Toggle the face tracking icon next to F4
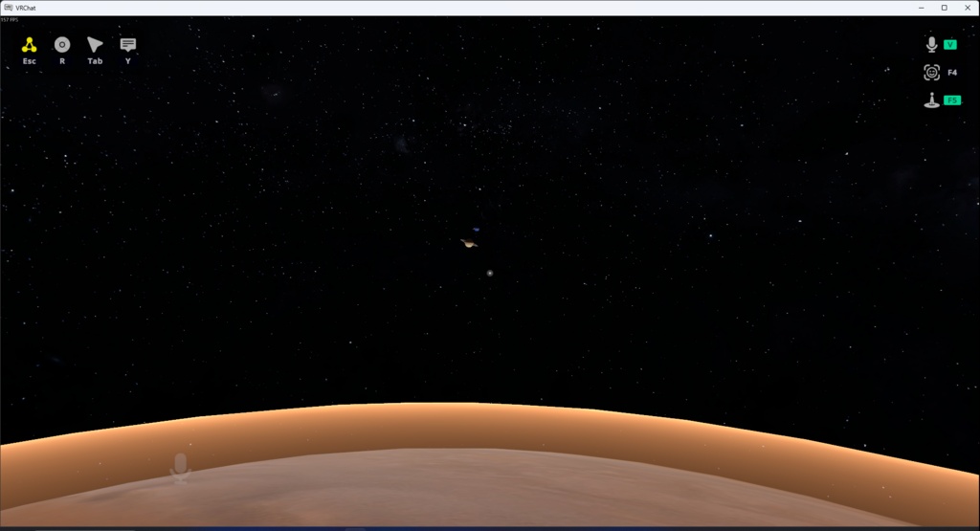 click(x=931, y=73)
